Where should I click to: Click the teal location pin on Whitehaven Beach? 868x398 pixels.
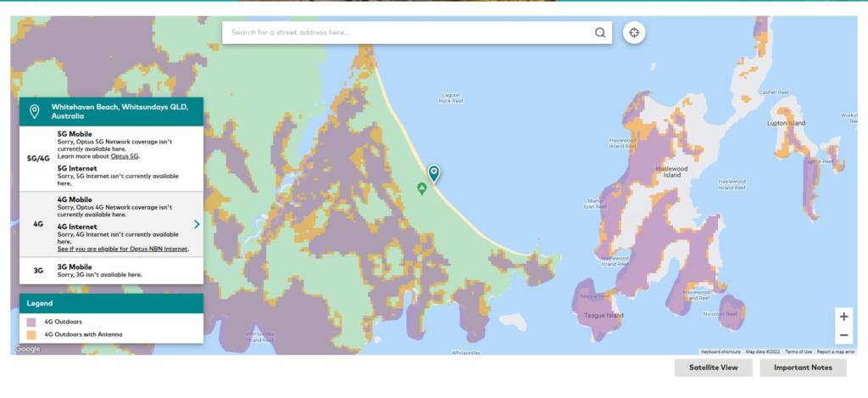(x=434, y=174)
